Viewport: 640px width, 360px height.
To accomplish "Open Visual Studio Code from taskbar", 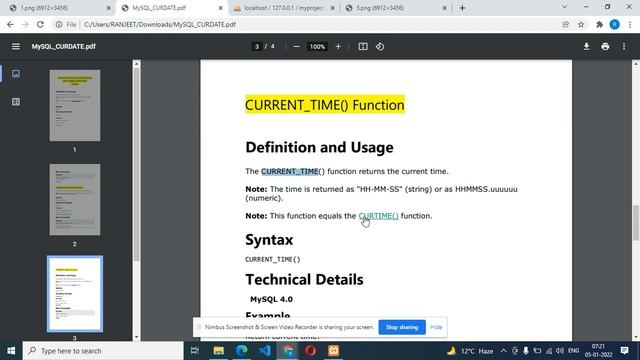I will point(264,351).
